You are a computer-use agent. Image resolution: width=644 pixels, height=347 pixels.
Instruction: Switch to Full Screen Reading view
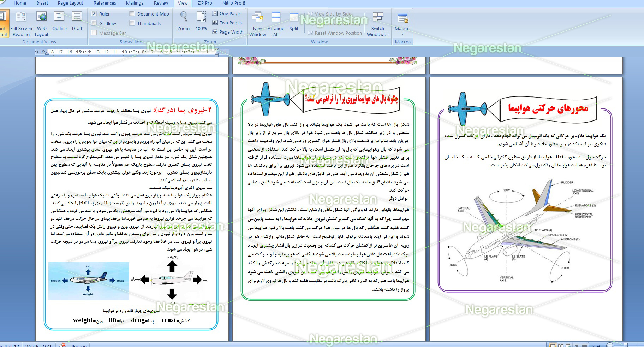point(21,24)
